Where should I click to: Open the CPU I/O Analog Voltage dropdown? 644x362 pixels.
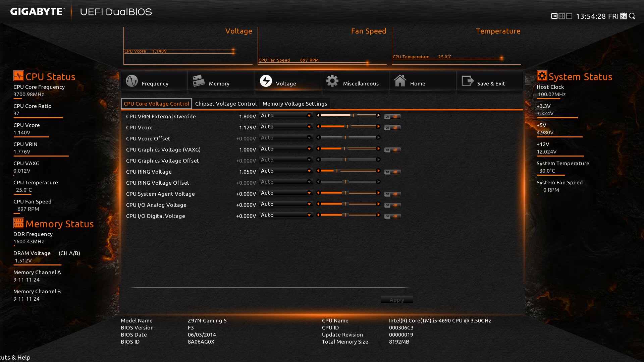pos(286,204)
